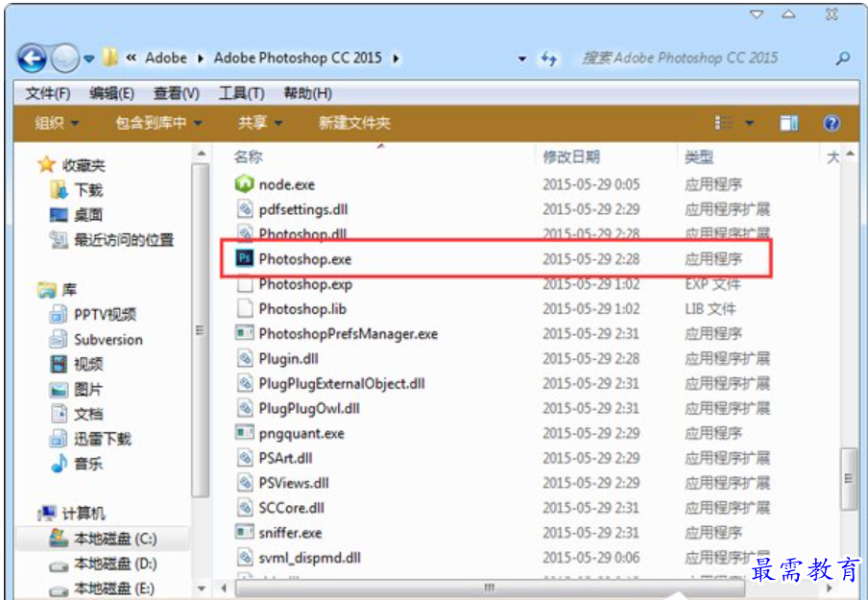The height and width of the screenshot is (600, 868).
Task: Select Subversion library
Action: pos(108,339)
